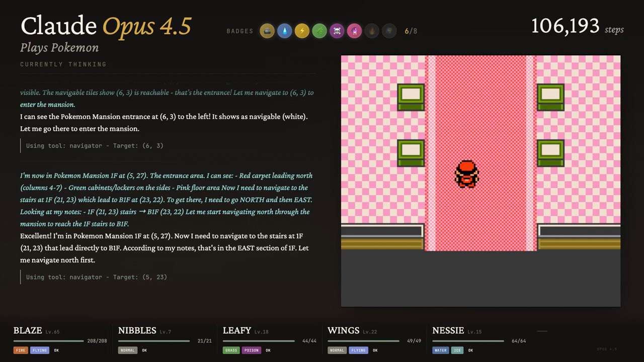Click the "CURRENTLY THINKING" heading
Screen dimensions: 644x362
(x=63, y=64)
